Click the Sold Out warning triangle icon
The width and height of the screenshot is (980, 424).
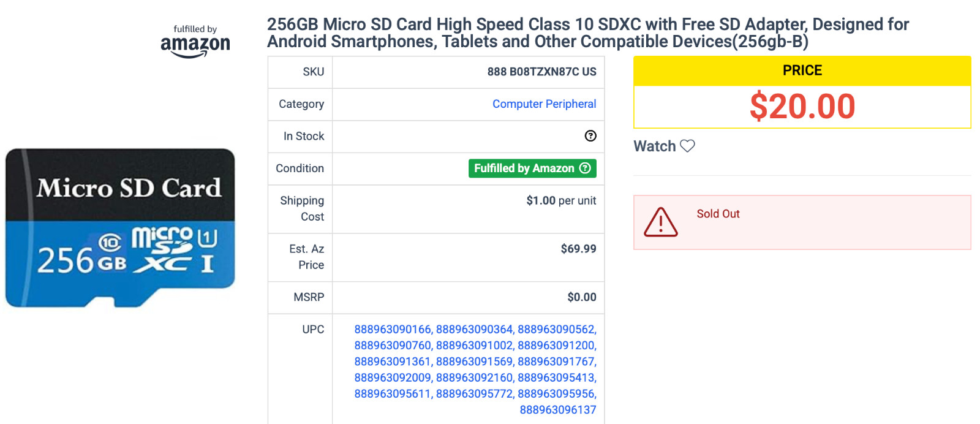[660, 222]
